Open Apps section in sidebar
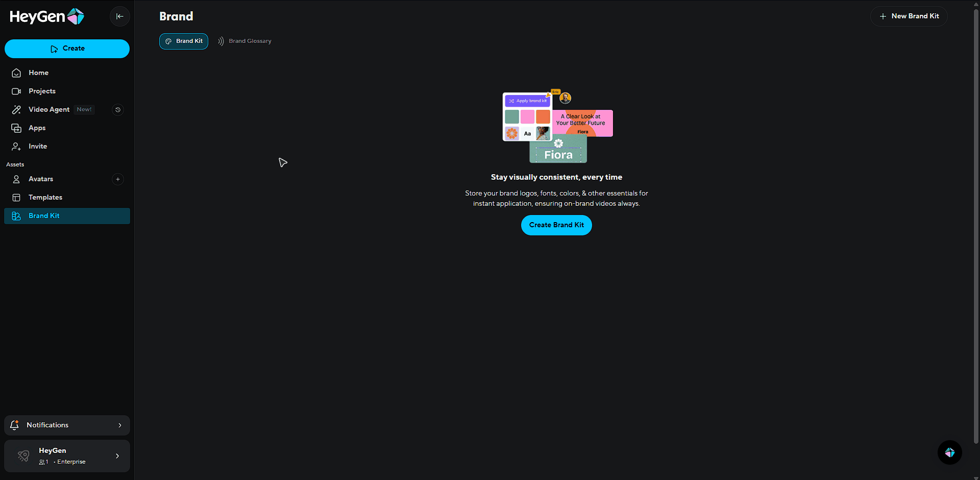Screen dimensions: 980x480 (37, 128)
